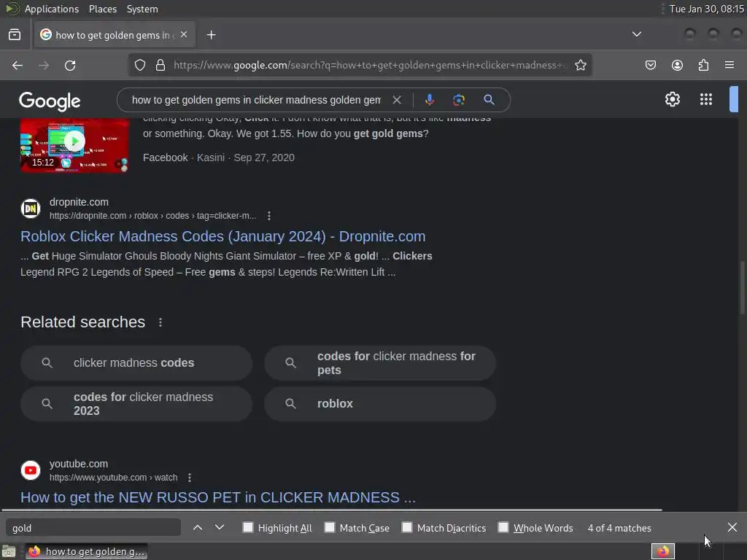The width and height of the screenshot is (747, 560).
Task: Search by image with Google Lens
Action: point(458,100)
